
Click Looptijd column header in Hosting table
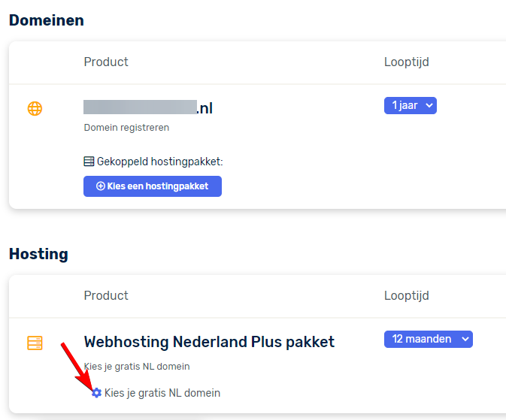point(406,295)
